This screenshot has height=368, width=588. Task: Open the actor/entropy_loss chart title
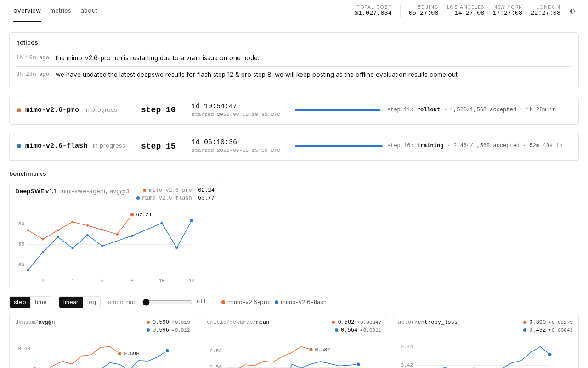[x=428, y=322]
